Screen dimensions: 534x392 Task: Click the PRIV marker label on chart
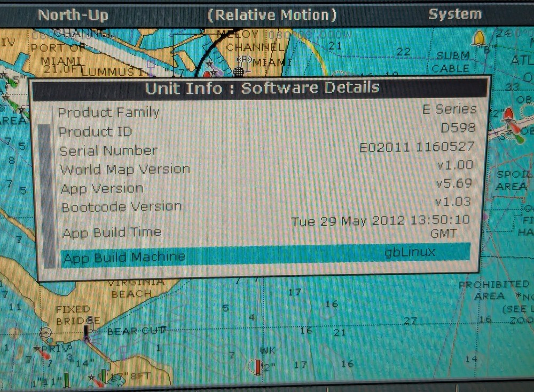(57, 349)
